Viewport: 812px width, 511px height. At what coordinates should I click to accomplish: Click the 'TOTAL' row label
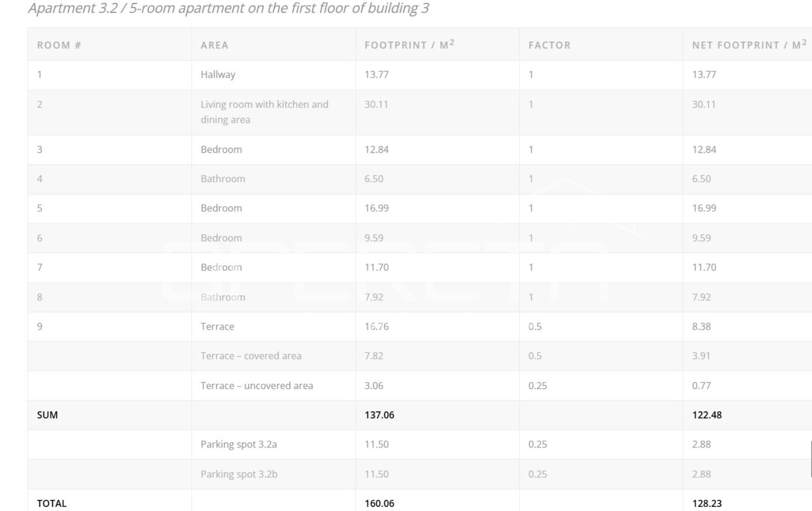point(51,503)
